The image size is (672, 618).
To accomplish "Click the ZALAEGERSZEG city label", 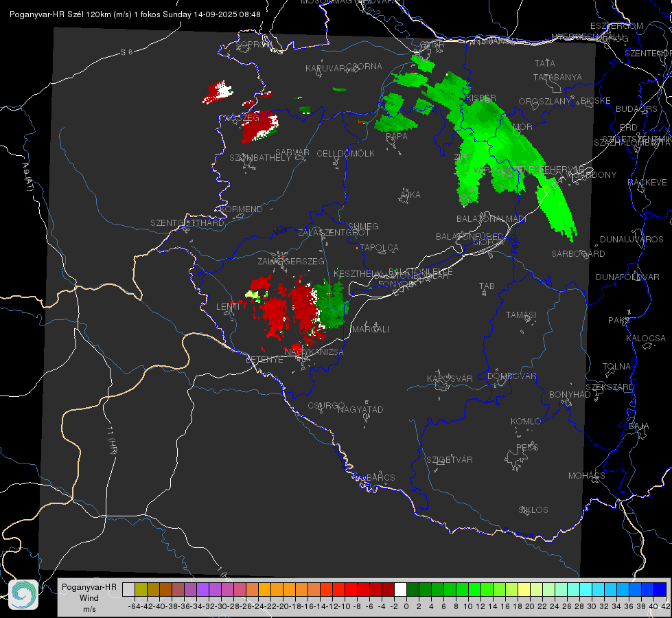I will tap(291, 261).
